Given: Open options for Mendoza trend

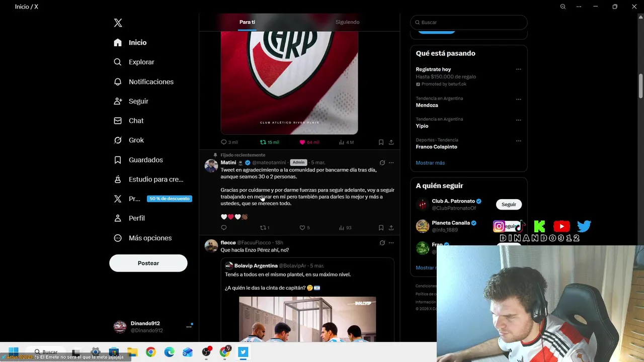Looking at the screenshot, I should click(x=519, y=99).
